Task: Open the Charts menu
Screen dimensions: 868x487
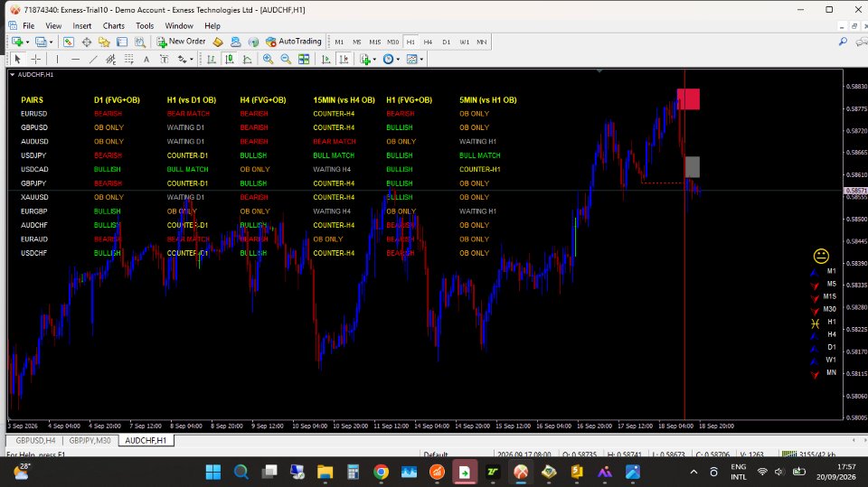Action: coord(114,26)
